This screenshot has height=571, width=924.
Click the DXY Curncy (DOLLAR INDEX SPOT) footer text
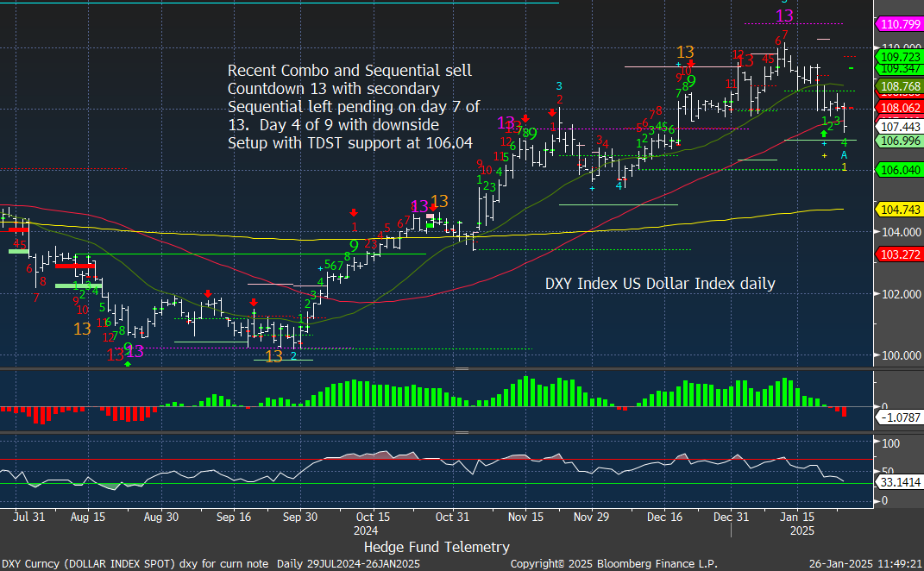pos(135,564)
